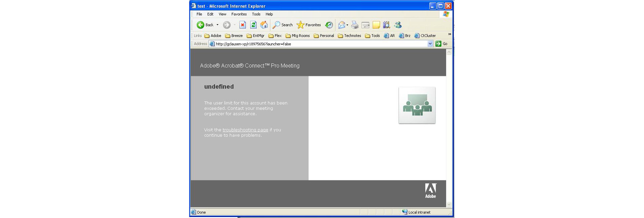Open the Help menu
Viewport: 644px width, 218px height.
point(269,14)
